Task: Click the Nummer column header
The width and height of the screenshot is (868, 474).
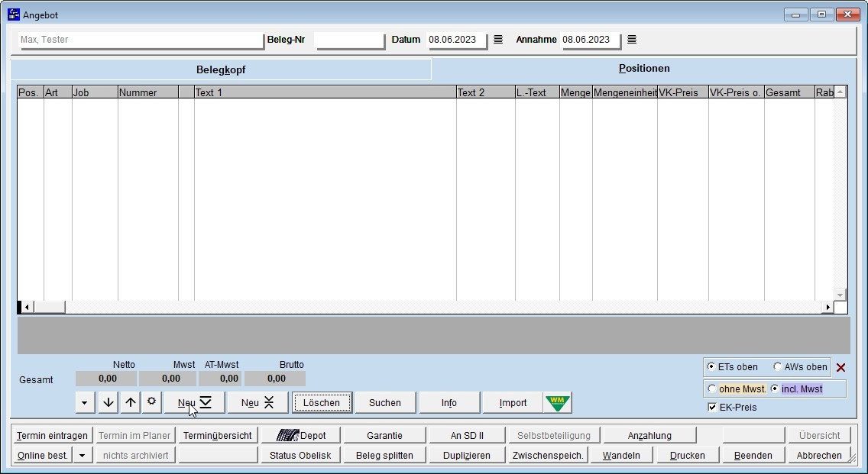Action: [x=147, y=92]
